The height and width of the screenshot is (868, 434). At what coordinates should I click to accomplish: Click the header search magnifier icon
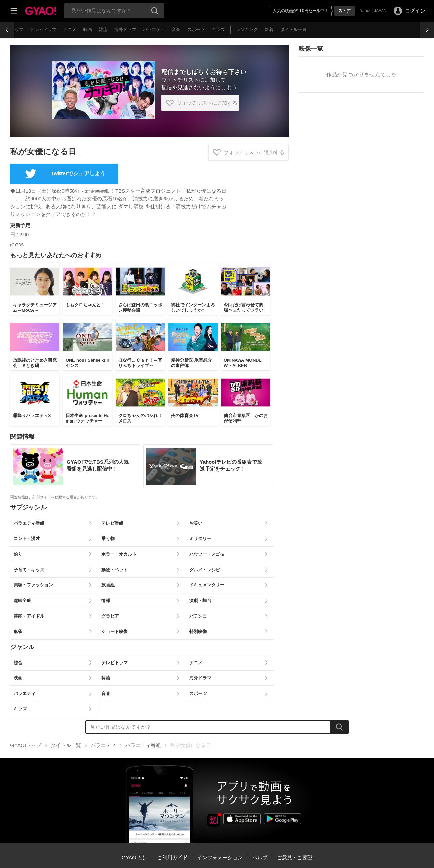155,11
